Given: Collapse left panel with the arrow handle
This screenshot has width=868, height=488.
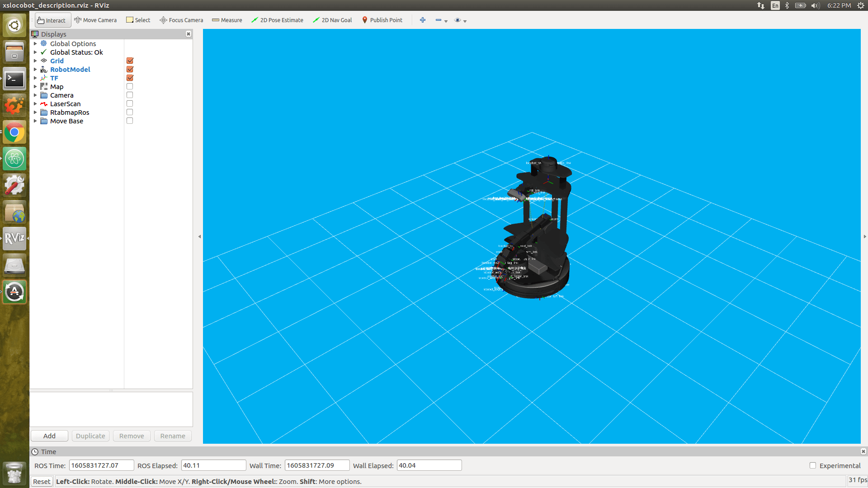Looking at the screenshot, I should pyautogui.click(x=199, y=236).
